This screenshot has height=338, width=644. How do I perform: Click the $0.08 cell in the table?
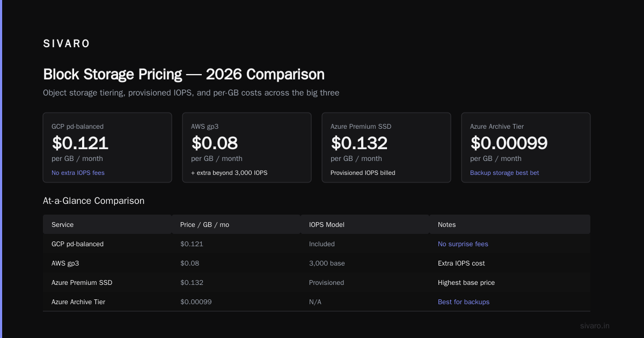(189, 263)
